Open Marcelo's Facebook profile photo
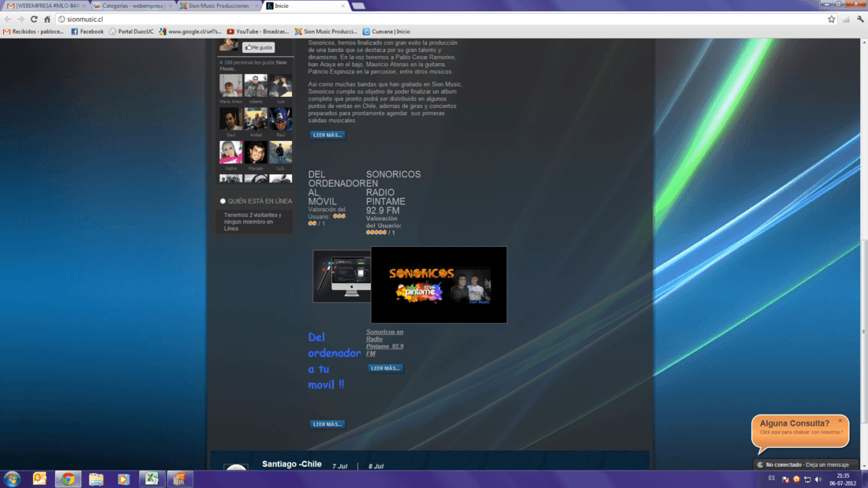Screen dimensions: 868x488 pos(256,152)
